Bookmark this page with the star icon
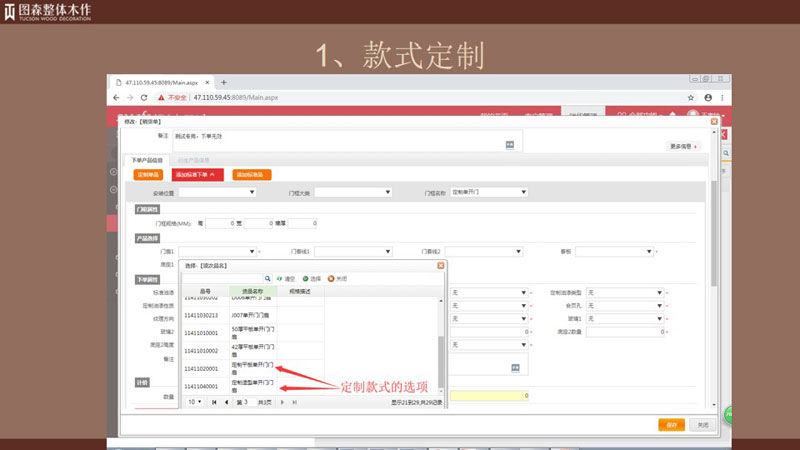This screenshot has height=450, width=800. tap(691, 98)
